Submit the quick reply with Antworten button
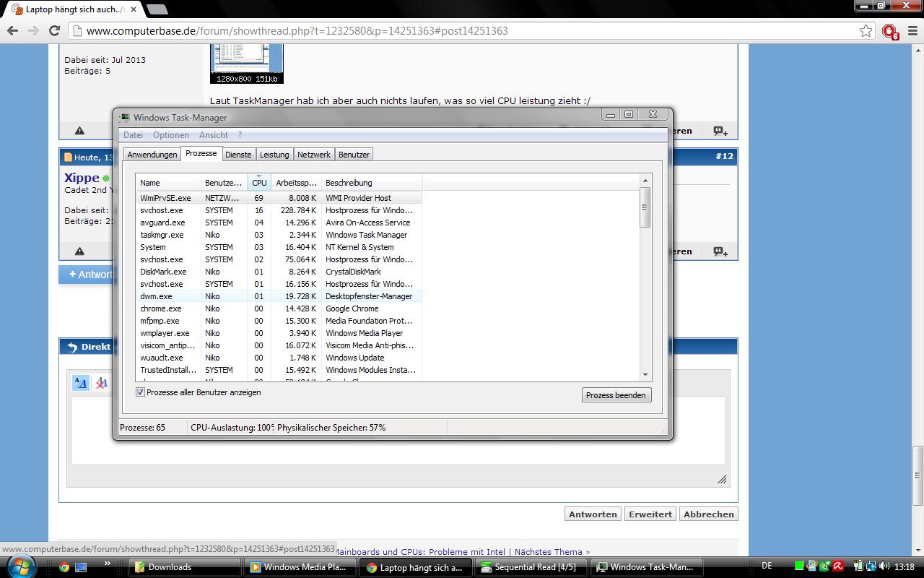924x578 pixels. 593,514
